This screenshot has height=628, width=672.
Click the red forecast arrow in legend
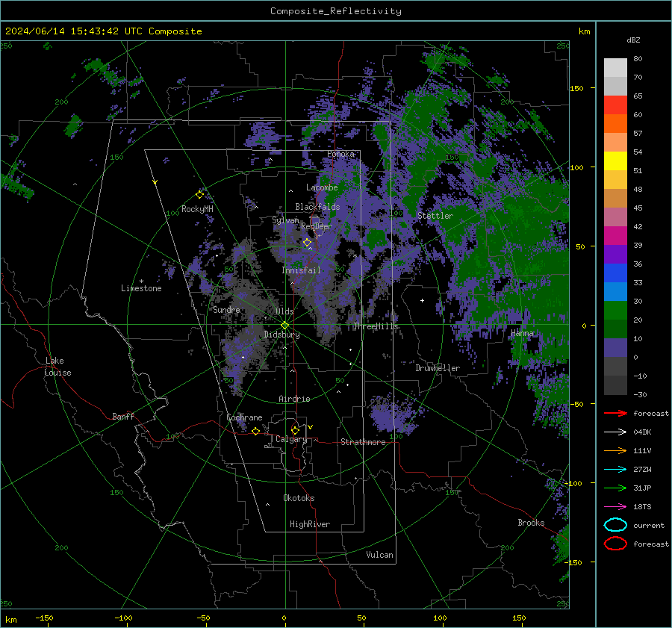coord(615,413)
